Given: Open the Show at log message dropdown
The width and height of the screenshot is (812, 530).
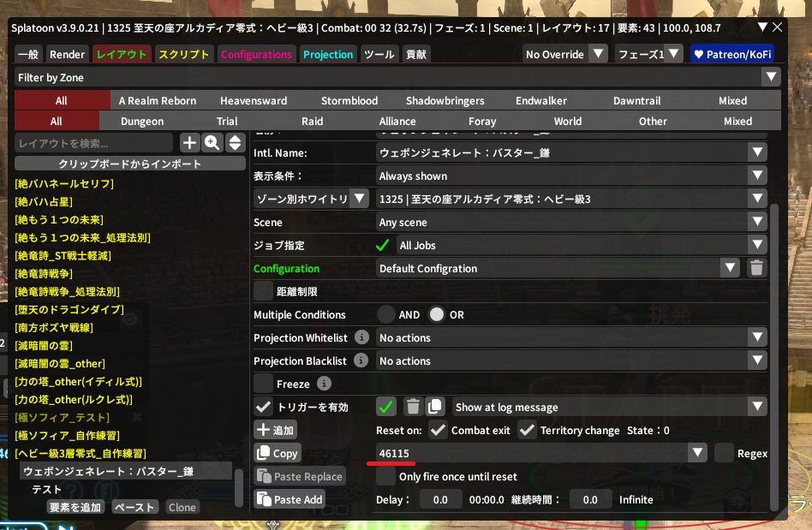Looking at the screenshot, I should click(609, 407).
